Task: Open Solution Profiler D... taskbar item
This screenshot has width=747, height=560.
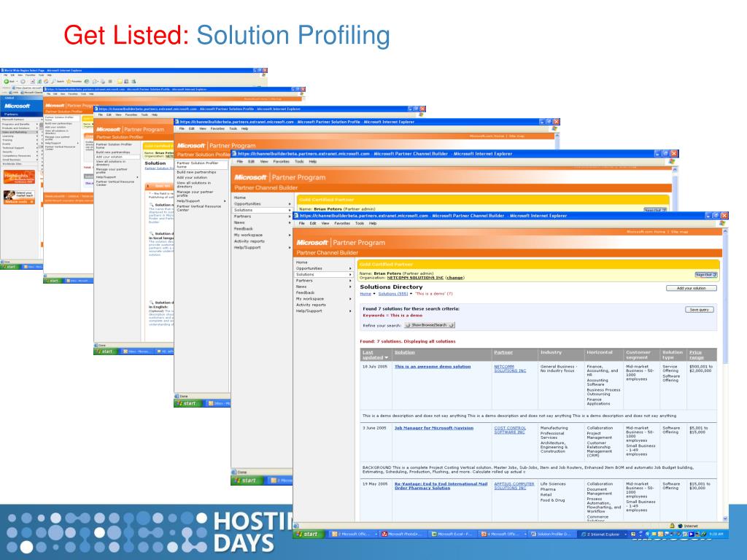Action: (551, 534)
